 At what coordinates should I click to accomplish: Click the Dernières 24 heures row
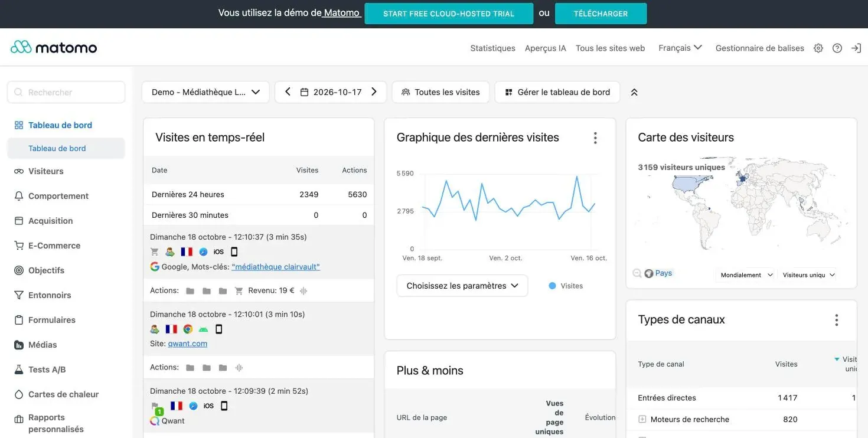point(259,194)
